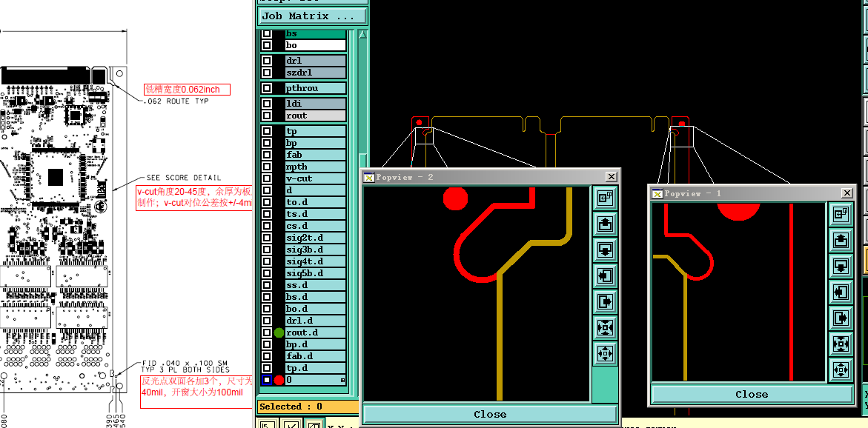Toggle checkbox for layer sig2t.d
The width and height of the screenshot is (868, 428).
click(x=267, y=238)
